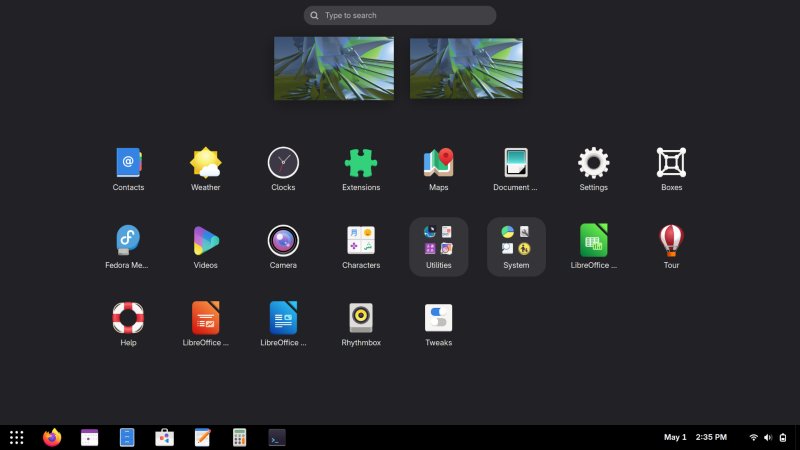The height and width of the screenshot is (450, 800).
Task: Expand the Utilities app folder
Action: point(438,245)
